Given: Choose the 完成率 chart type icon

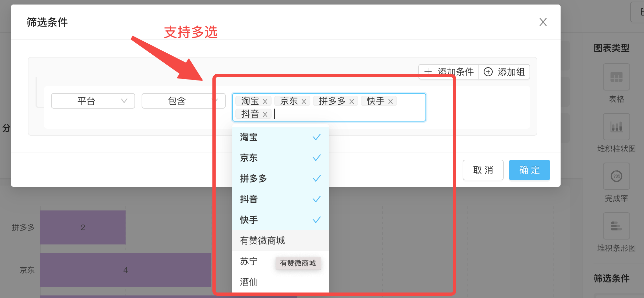Looking at the screenshot, I should [616, 176].
